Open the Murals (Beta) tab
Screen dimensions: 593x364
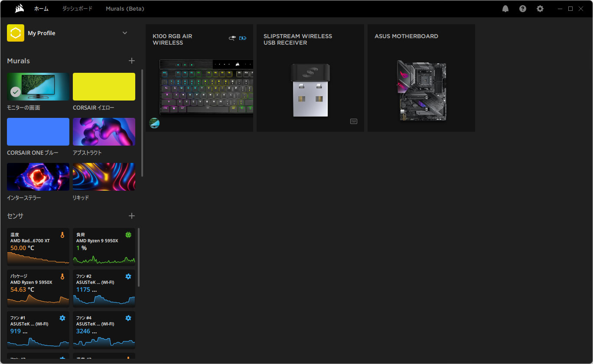coord(125,9)
